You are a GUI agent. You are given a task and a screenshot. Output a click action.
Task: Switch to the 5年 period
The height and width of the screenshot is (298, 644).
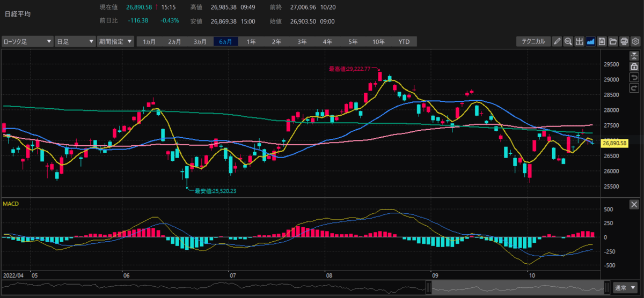click(x=353, y=41)
